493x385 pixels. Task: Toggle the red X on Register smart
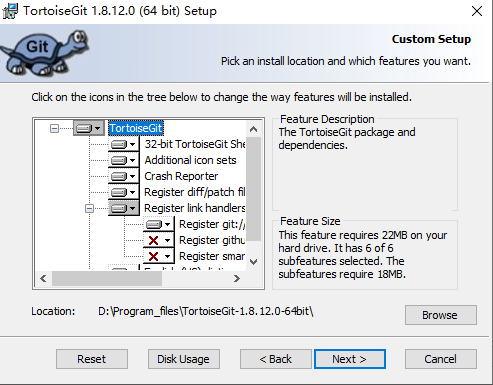(158, 256)
